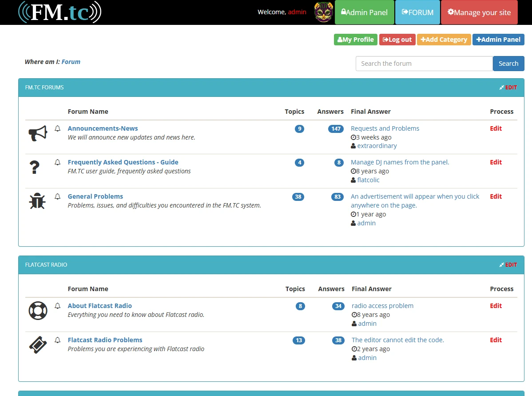Toggle bell notification for Announcements-News forum
Image resolution: width=532 pixels, height=396 pixels.
click(57, 128)
